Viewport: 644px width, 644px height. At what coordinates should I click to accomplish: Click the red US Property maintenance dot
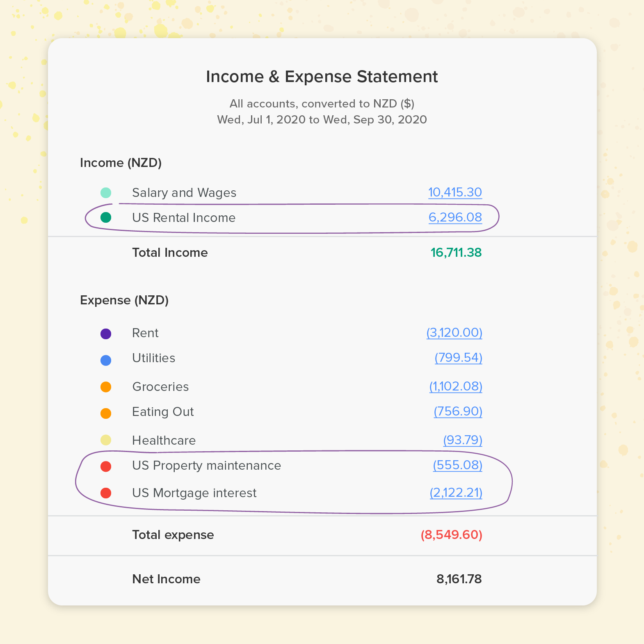tap(106, 466)
